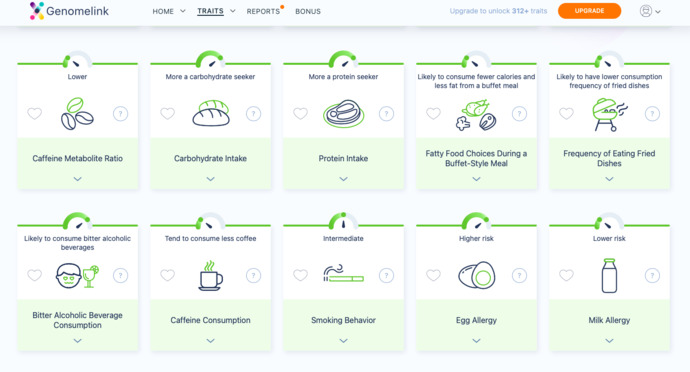Expand the Bitter Alcoholic Beverage Consumption card
The image size is (690, 372).
(77, 341)
